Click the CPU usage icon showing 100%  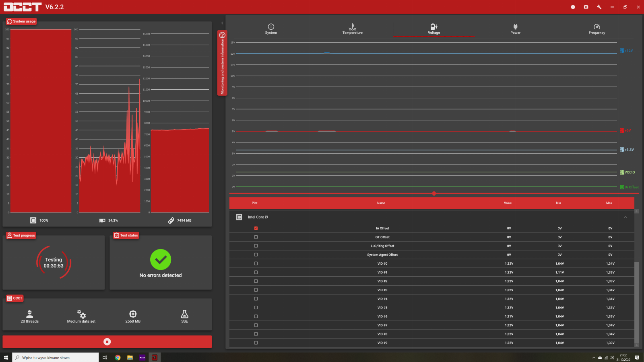click(33, 220)
